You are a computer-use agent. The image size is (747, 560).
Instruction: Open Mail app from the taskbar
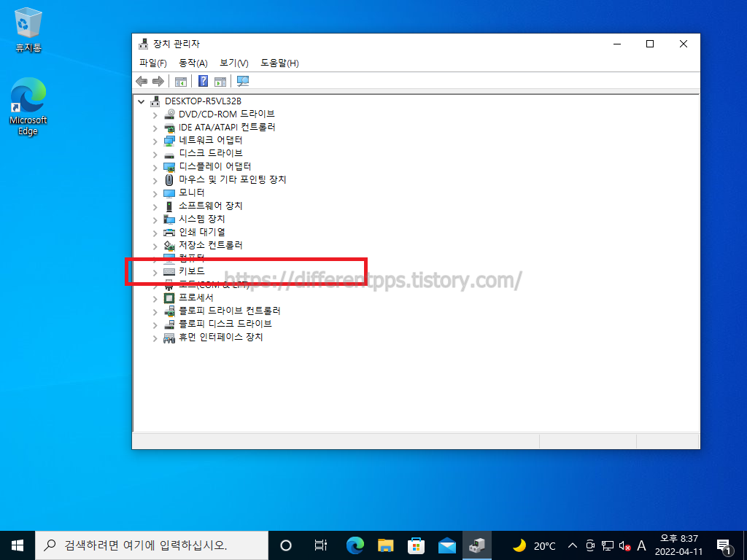(x=447, y=545)
